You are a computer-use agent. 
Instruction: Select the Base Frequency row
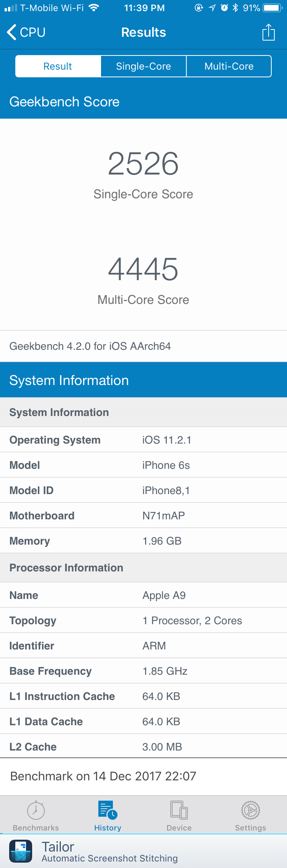tap(143, 671)
